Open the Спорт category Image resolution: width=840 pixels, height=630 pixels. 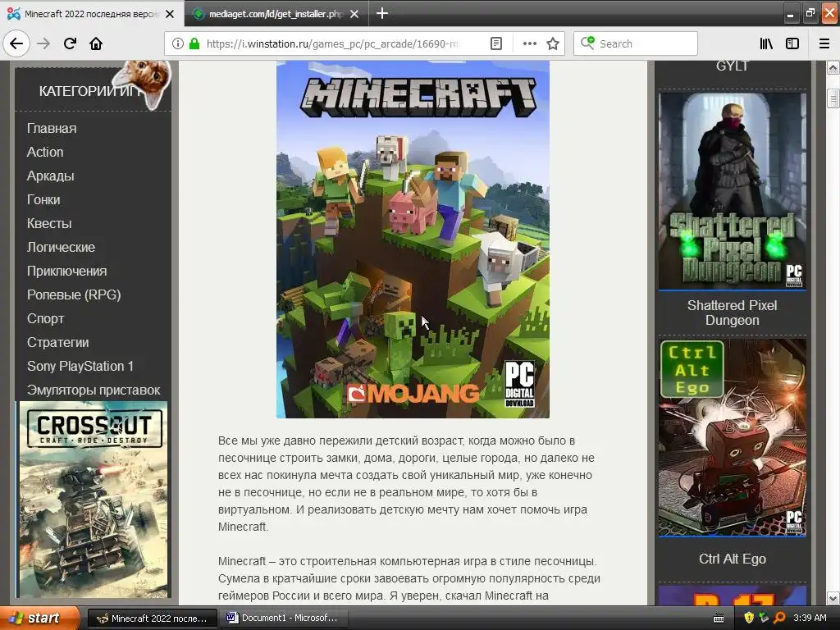46,319
